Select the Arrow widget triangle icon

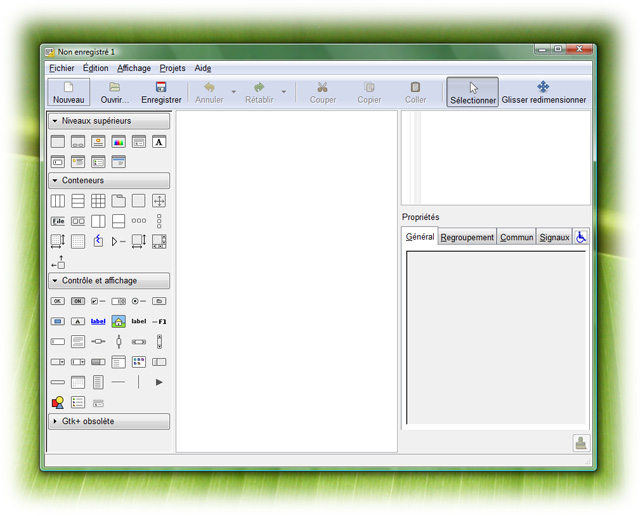pyautogui.click(x=159, y=382)
